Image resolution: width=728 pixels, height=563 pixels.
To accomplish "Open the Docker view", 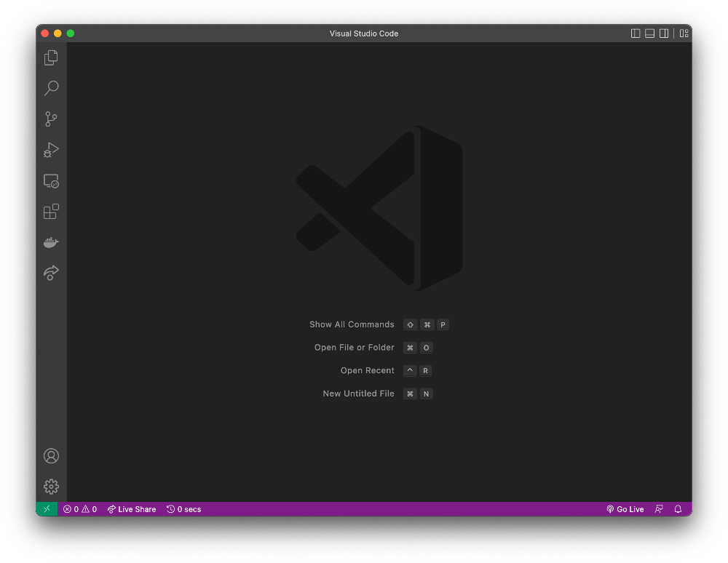I will [51, 242].
